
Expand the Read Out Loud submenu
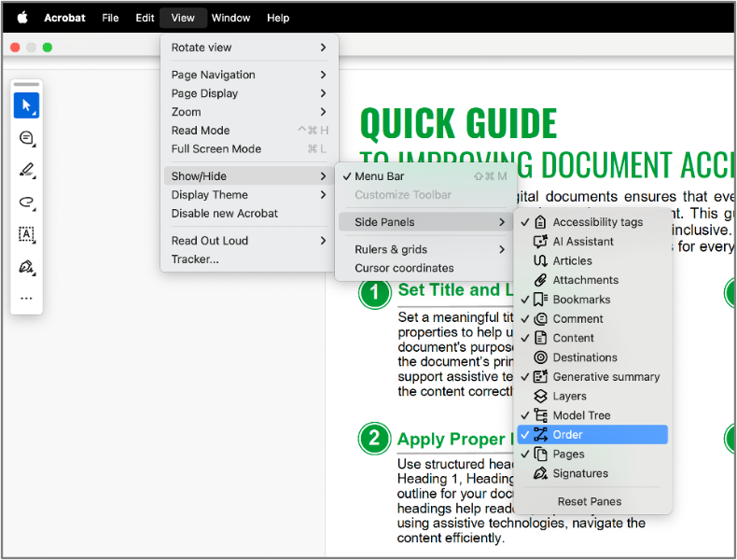[249, 241]
